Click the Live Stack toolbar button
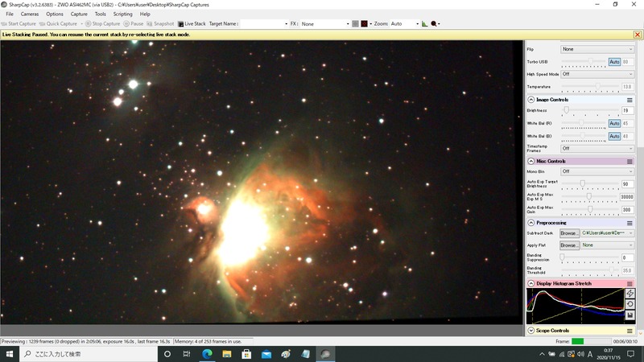The height and width of the screenshot is (362, 644). point(192,24)
